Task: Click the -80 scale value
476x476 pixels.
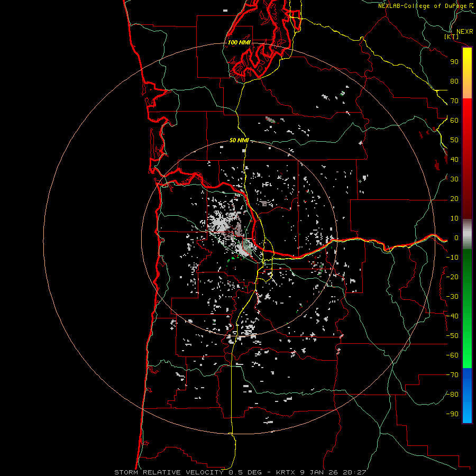Action: 452,395
